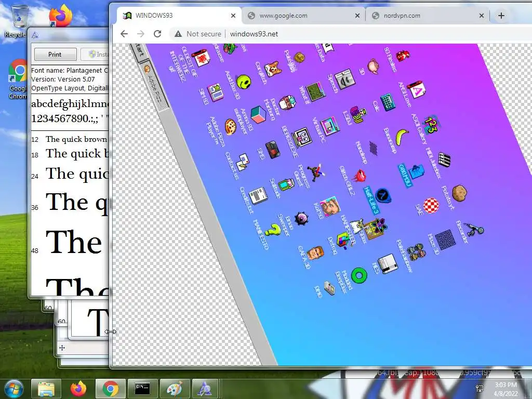The height and width of the screenshot is (399, 532).
Task: Open the Windows Start orb
Action: (x=14, y=389)
